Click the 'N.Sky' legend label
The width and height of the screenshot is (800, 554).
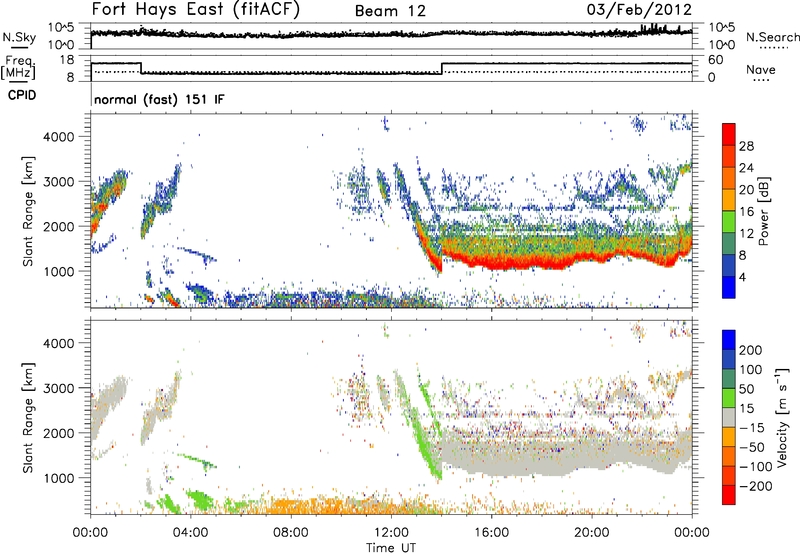[x=19, y=37]
